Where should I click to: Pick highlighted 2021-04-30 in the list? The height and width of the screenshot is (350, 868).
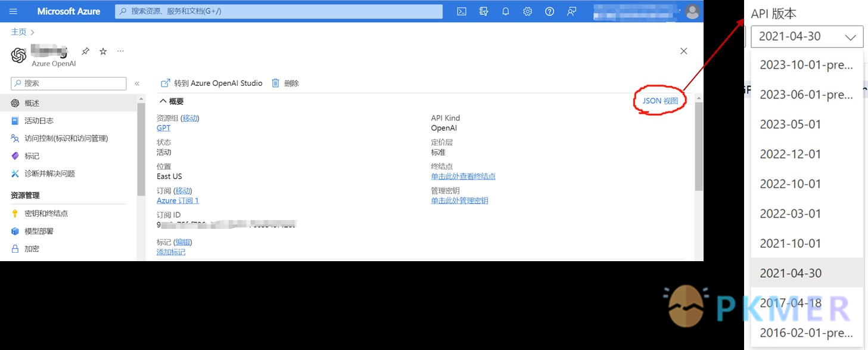click(x=807, y=273)
